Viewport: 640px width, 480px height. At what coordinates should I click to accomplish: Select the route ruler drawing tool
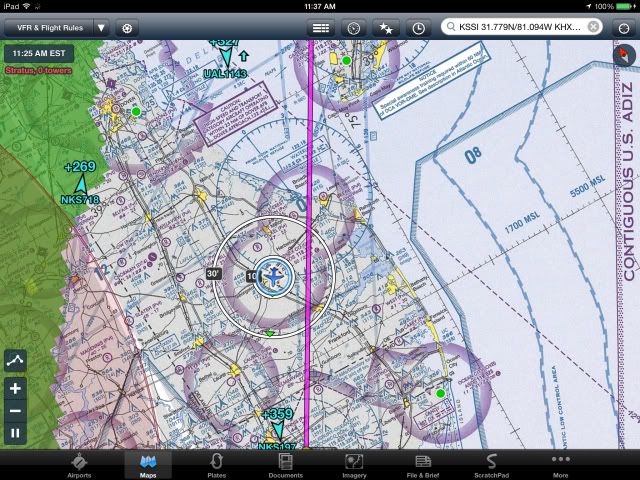tap(15, 361)
